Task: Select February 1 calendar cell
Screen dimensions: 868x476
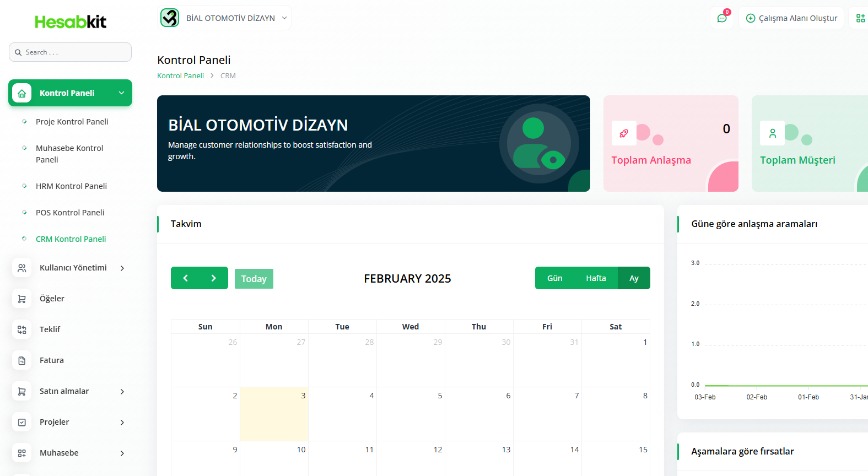Action: coord(616,360)
